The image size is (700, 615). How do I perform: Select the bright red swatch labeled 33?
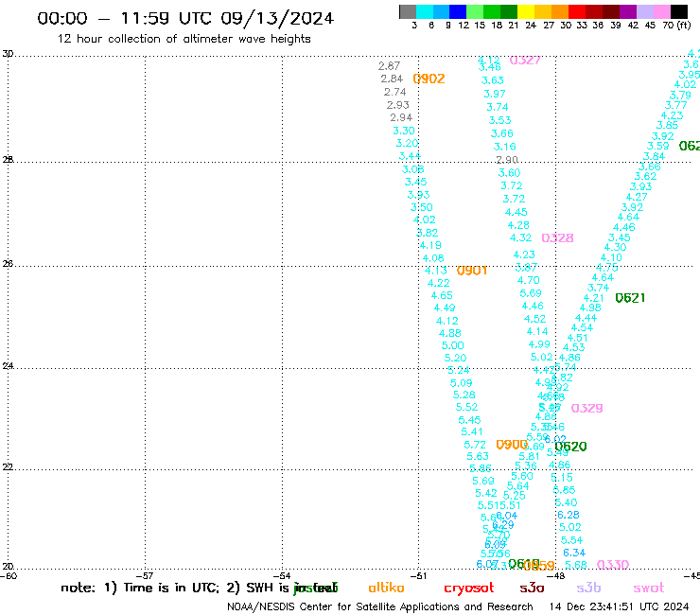577,11
